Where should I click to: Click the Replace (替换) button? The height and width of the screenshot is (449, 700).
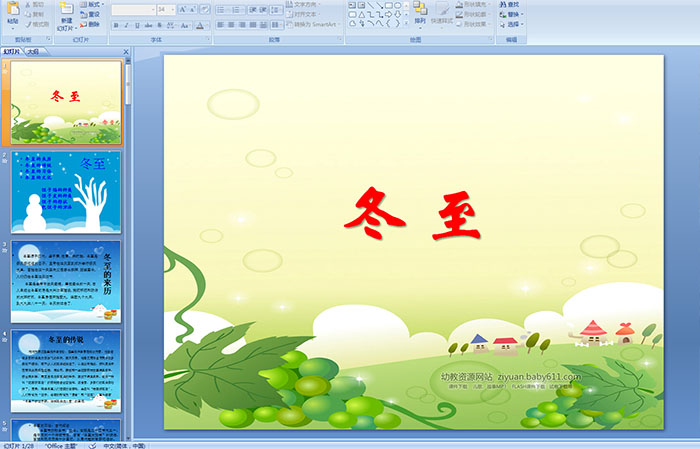point(511,14)
